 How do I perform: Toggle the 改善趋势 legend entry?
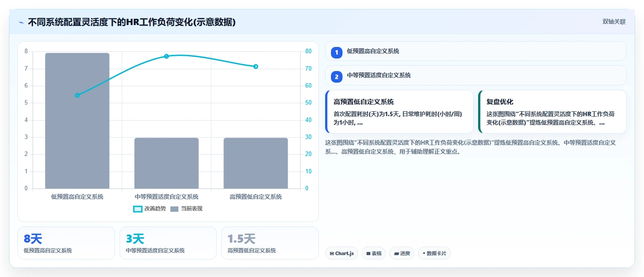[x=149, y=209]
